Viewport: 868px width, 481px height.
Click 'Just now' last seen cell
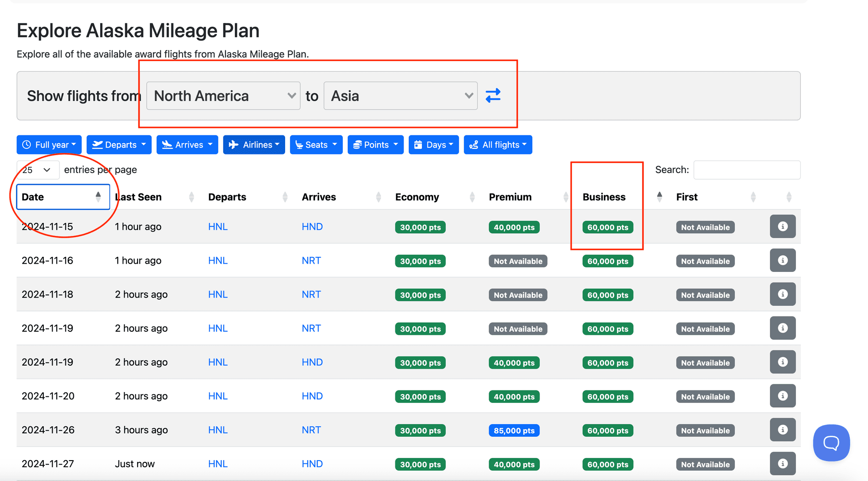point(135,464)
